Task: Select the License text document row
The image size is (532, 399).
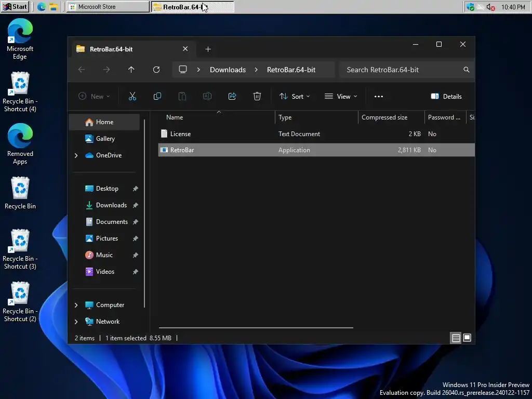Action: 316,134
